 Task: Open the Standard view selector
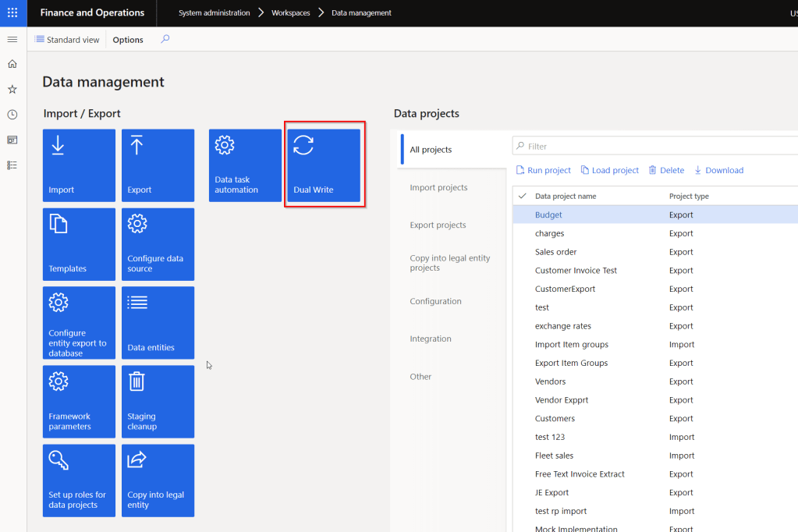click(x=67, y=40)
